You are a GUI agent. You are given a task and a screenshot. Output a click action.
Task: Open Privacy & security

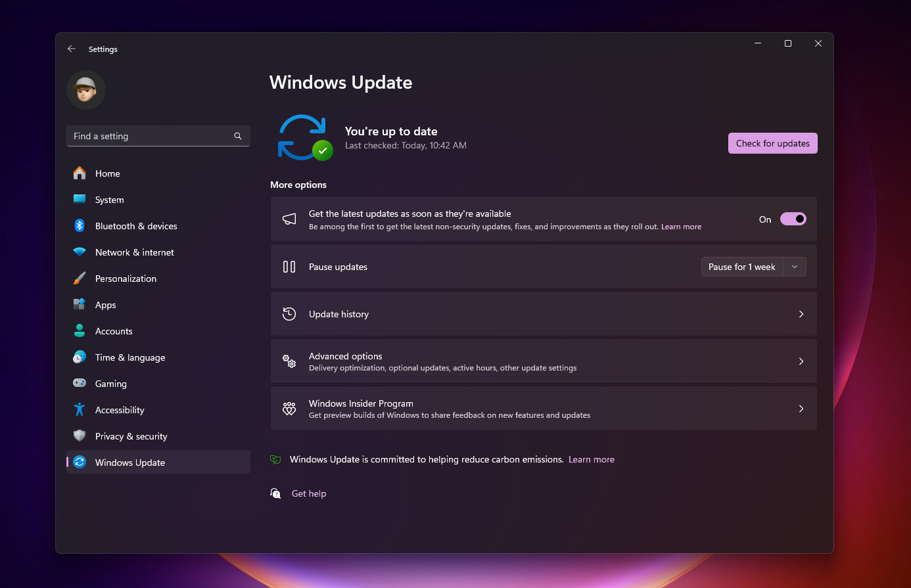(x=158, y=436)
